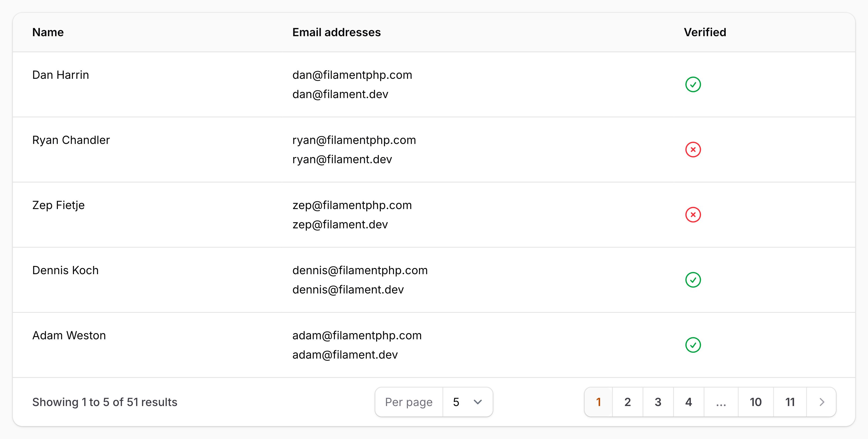868x439 pixels.
Task: Click Dennis Koch's green verified check icon
Action: (693, 280)
